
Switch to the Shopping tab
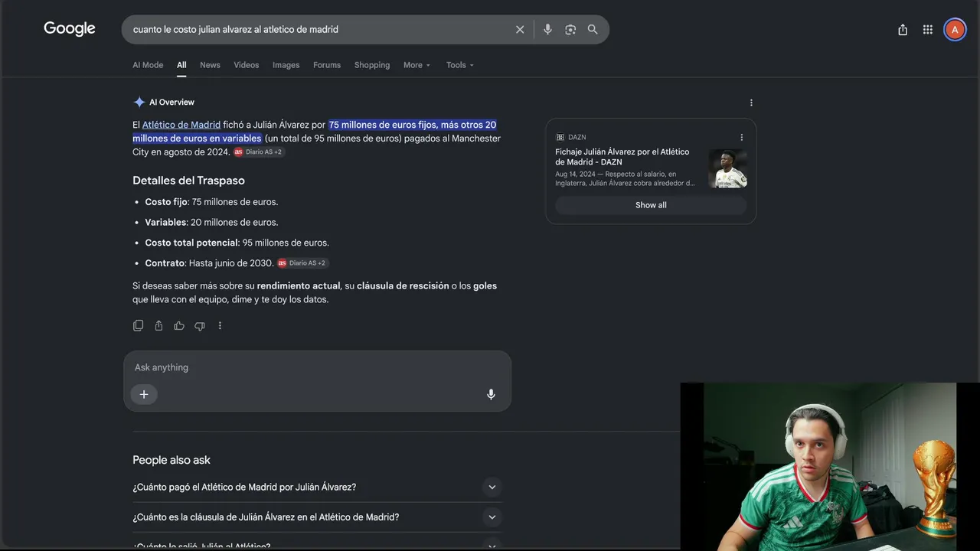(x=372, y=65)
